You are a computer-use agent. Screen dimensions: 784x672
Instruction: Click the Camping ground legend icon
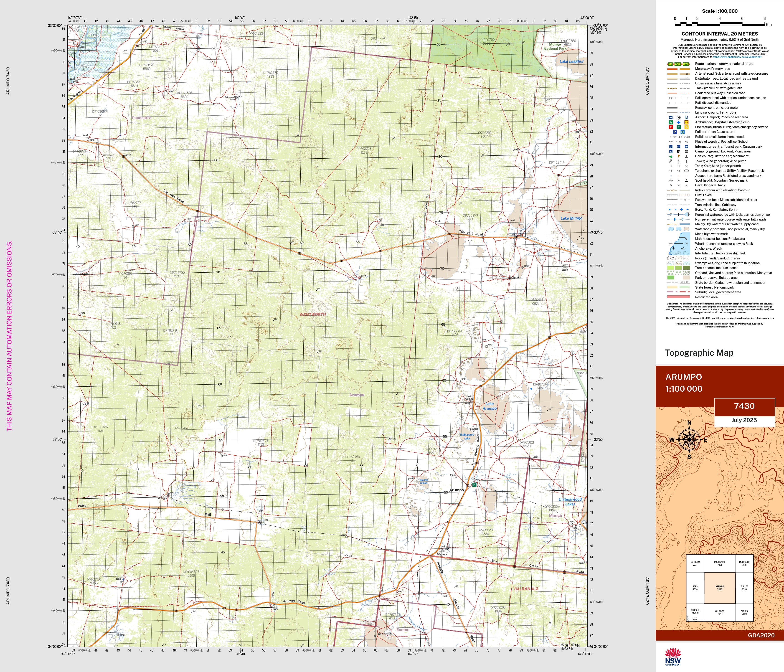pos(671,151)
